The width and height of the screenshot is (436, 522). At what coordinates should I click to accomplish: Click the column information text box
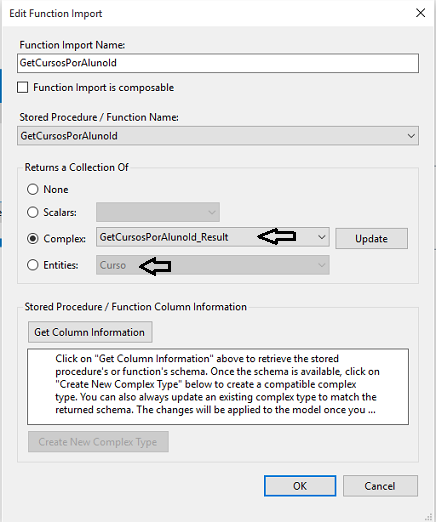218,387
